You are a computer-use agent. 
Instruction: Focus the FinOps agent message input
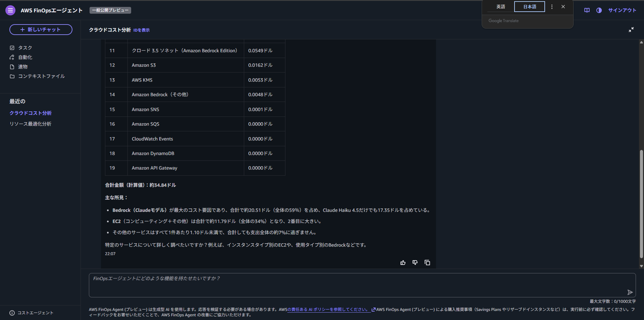tap(362, 285)
